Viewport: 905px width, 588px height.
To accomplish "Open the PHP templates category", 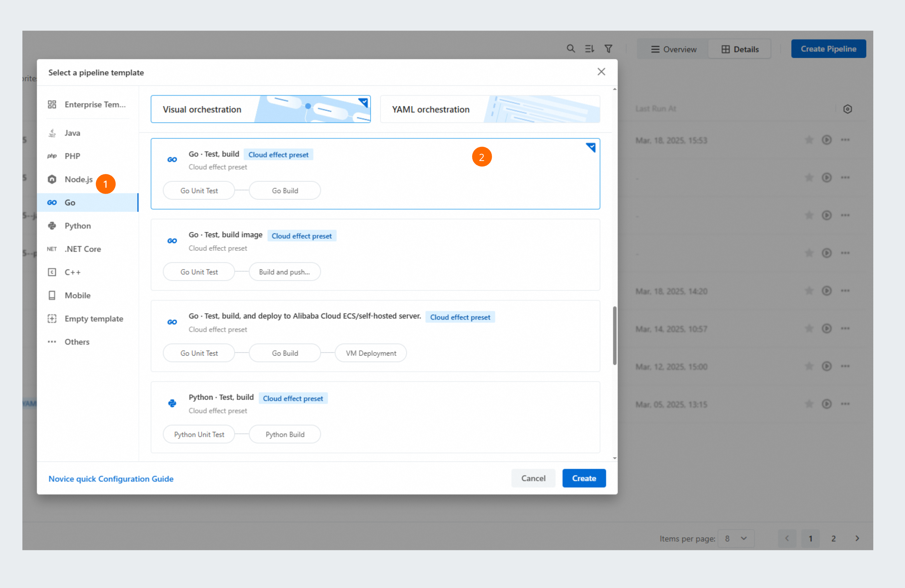I will [72, 156].
